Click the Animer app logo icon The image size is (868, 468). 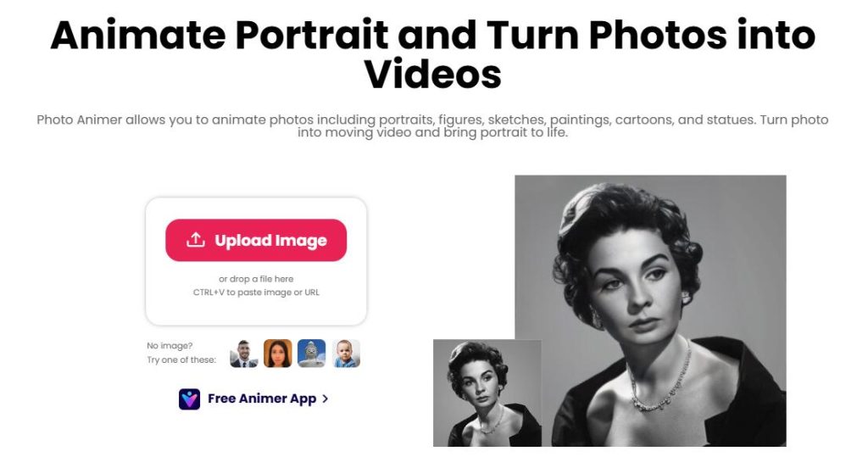(x=189, y=398)
